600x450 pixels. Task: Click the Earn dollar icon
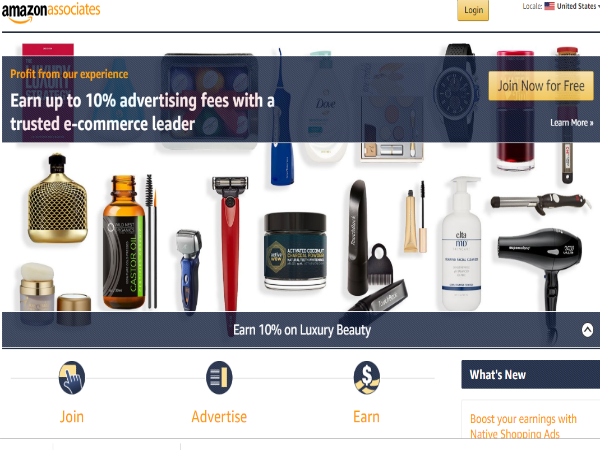tap(367, 378)
